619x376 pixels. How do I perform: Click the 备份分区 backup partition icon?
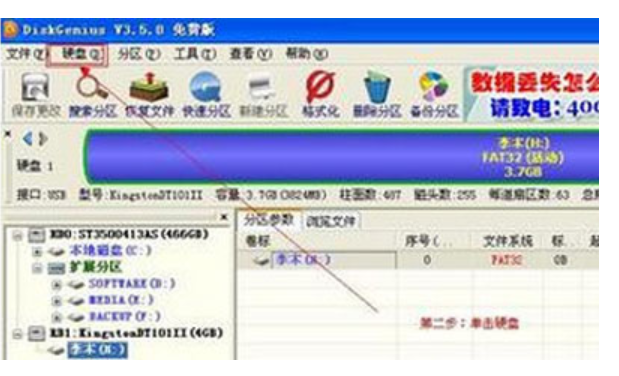433,86
